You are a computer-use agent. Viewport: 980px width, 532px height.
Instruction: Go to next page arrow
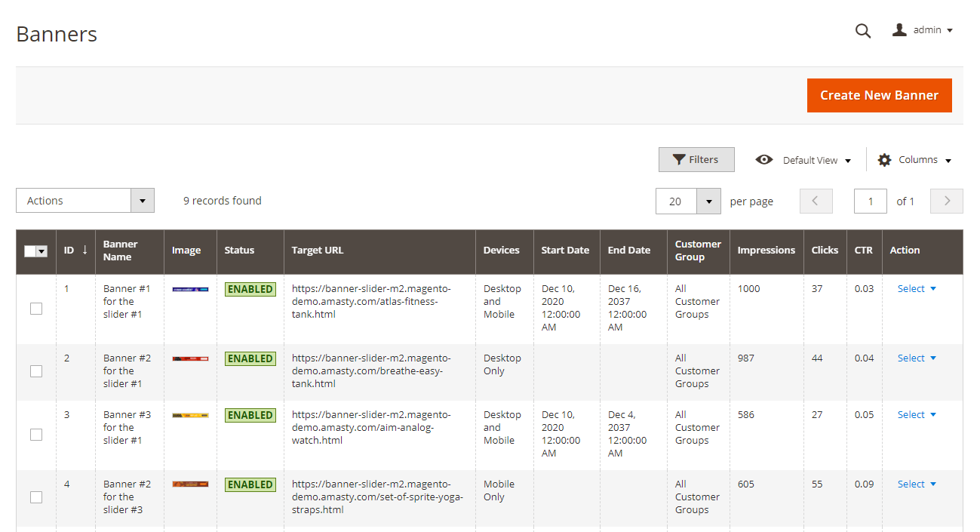(x=947, y=201)
